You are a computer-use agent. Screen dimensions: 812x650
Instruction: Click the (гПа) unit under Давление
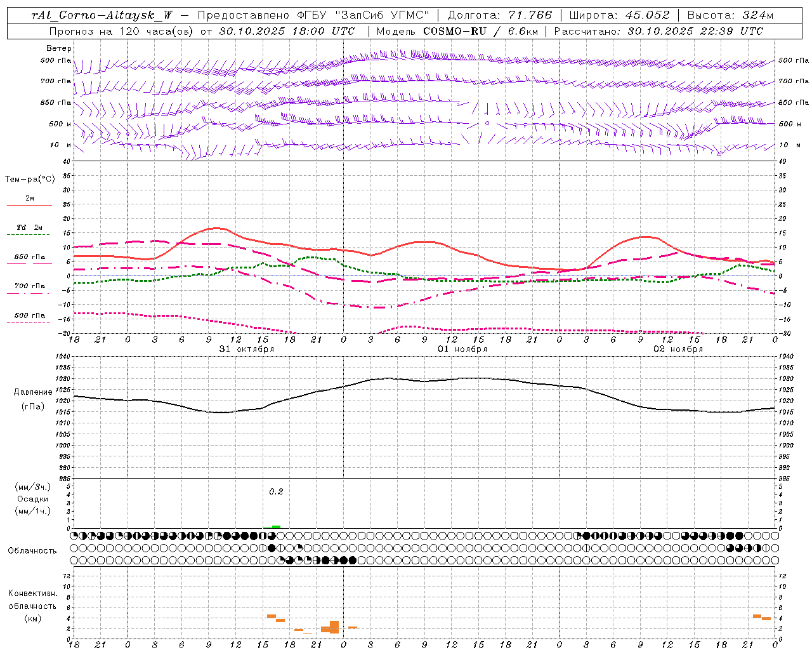tap(33, 406)
